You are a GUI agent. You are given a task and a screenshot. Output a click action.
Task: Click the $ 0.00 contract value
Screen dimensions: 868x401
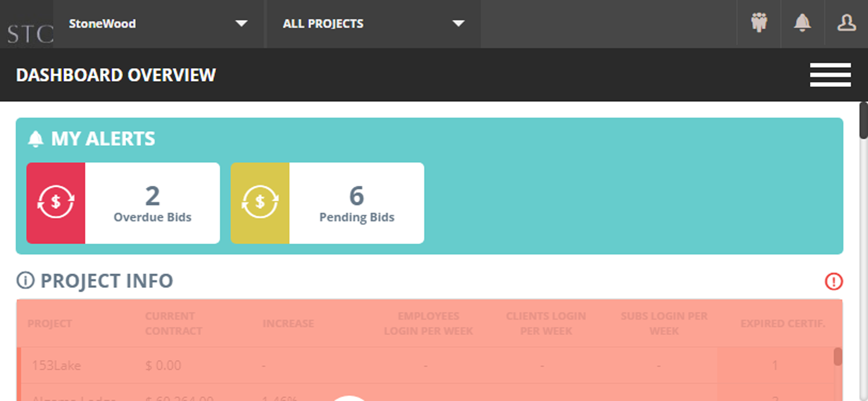(x=163, y=365)
